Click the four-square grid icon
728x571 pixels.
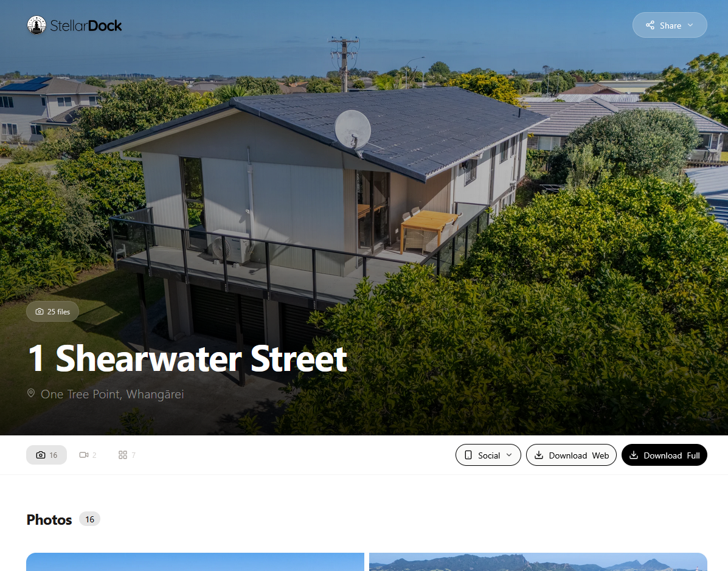click(x=123, y=455)
